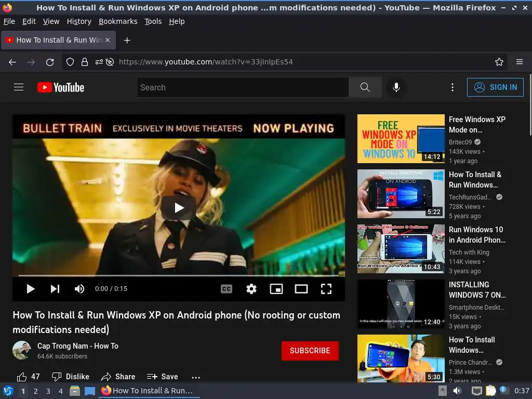Image resolution: width=532 pixels, height=399 pixels.
Task: Click the taskbar show desktop icon
Action: pos(90,391)
